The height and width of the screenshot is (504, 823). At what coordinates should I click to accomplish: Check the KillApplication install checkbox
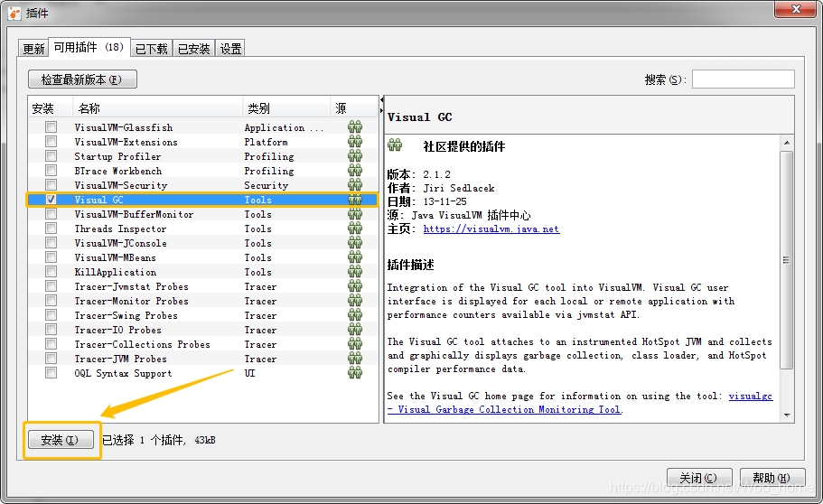51,272
